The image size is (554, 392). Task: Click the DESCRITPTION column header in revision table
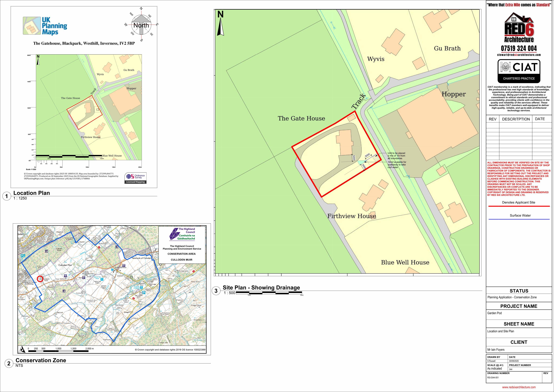pos(516,119)
